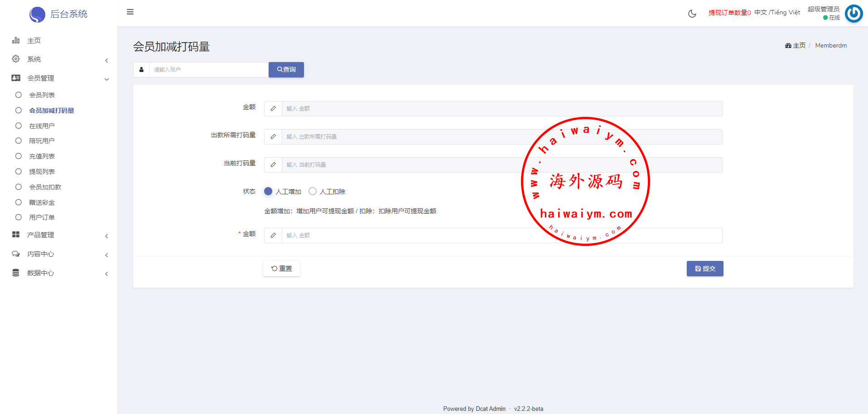Click the 产品管理 grid icon
This screenshot has width=868, height=414.
[16, 235]
